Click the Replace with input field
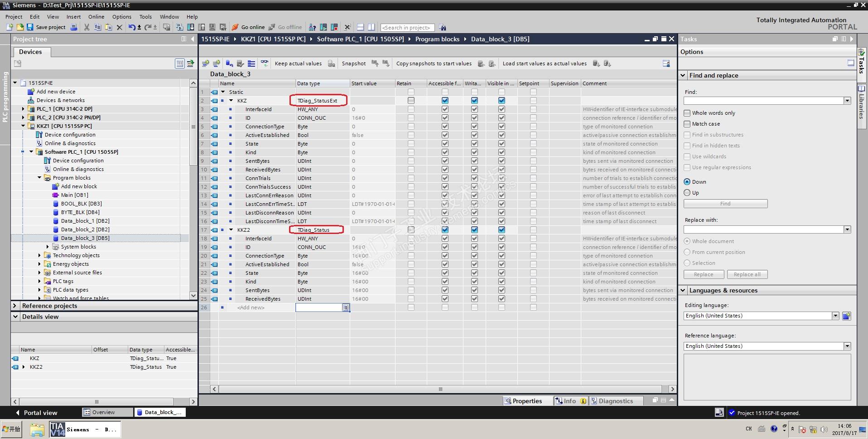Screen dimensions: 868x439 click(764, 229)
